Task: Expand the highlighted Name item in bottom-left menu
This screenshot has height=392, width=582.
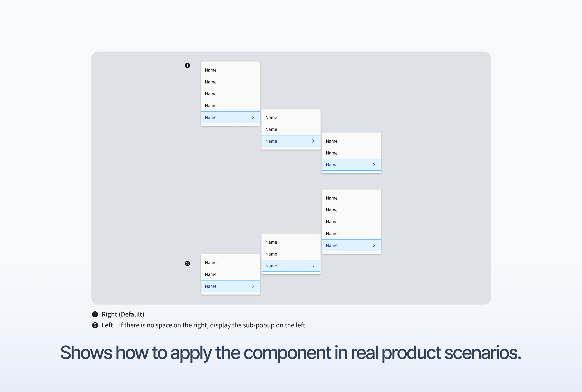Action: (230, 286)
